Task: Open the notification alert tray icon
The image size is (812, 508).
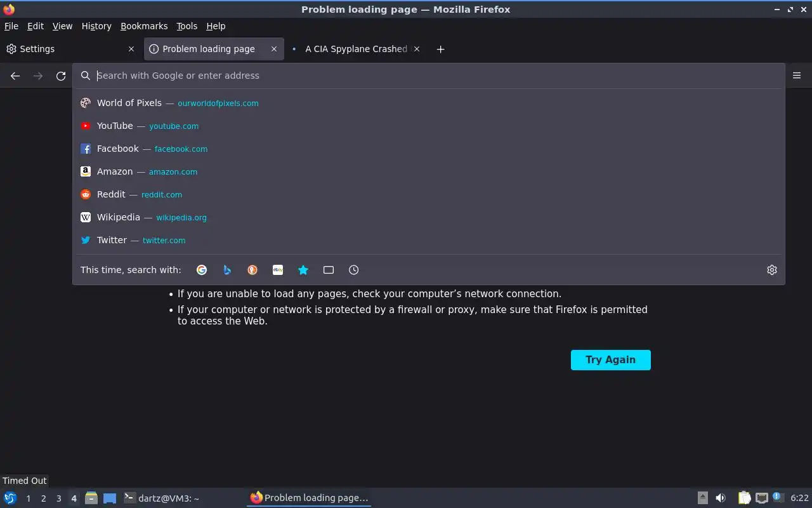Action: pos(778,498)
